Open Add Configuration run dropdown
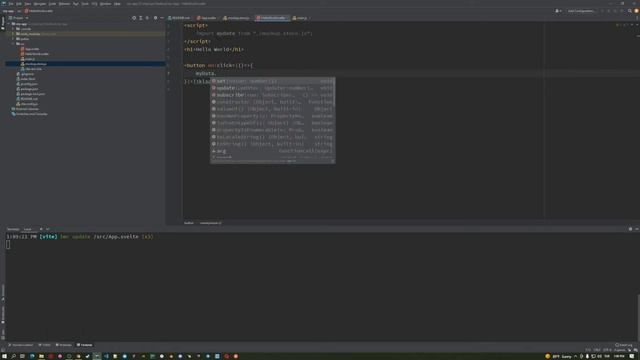The image size is (640, 360). pos(581,11)
